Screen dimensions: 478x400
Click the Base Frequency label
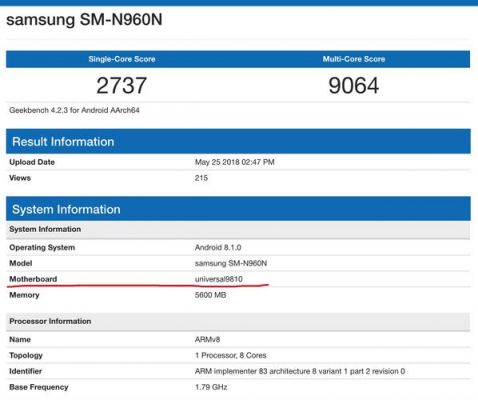point(39,387)
